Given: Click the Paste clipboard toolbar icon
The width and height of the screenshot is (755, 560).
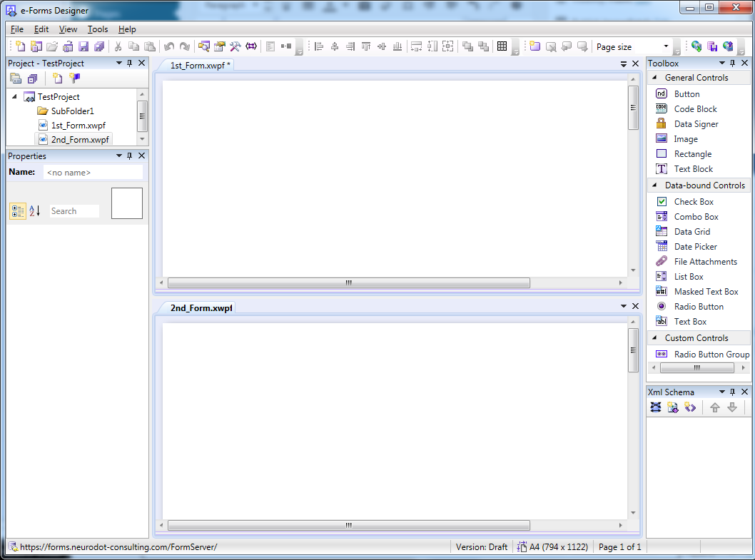Looking at the screenshot, I should 150,46.
